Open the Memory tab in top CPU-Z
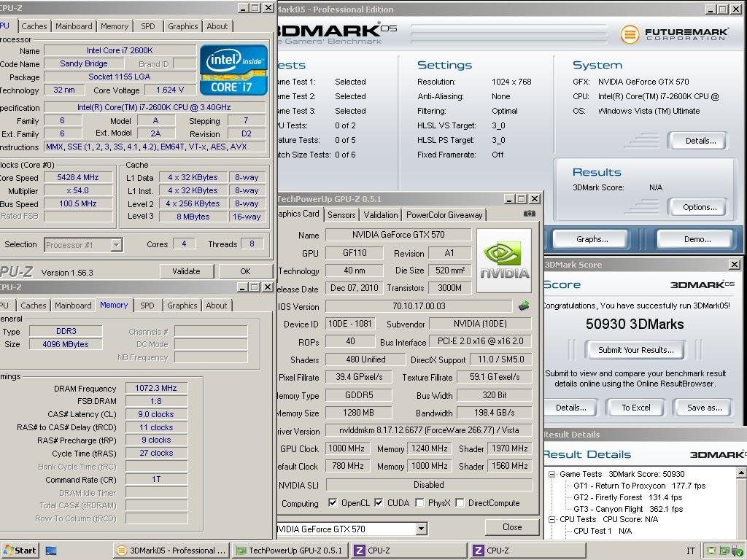The width and height of the screenshot is (747, 560). [x=115, y=26]
